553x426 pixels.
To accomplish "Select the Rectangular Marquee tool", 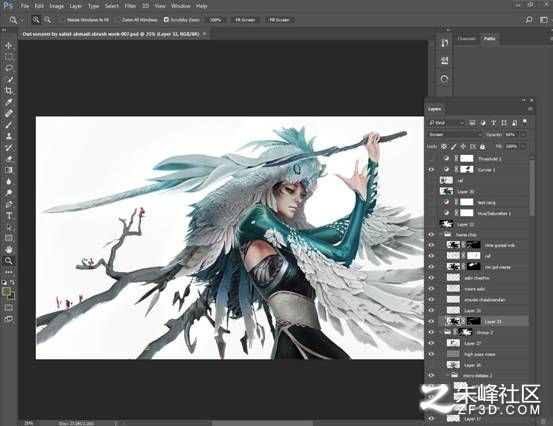I will [9, 57].
